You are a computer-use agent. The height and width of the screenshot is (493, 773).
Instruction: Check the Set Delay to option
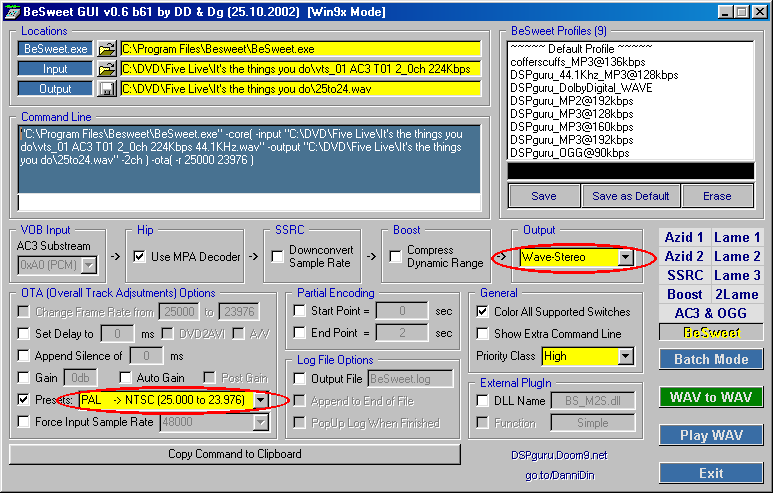[x=23, y=334]
